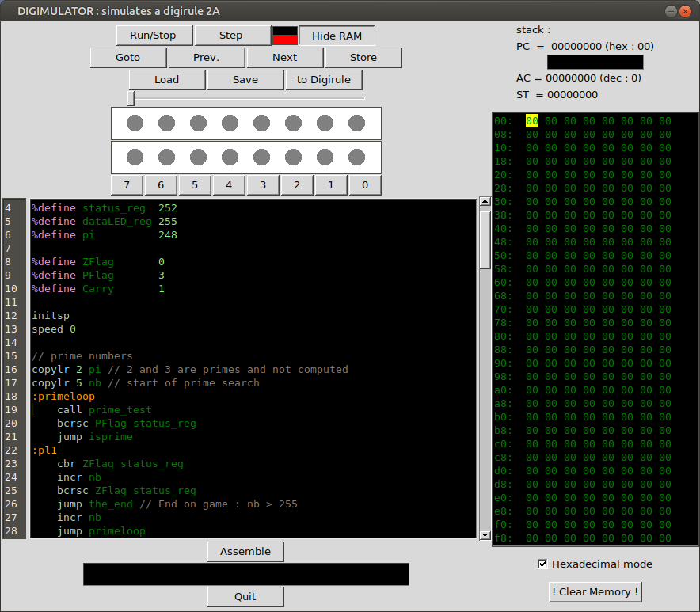Click the '// prime numbers' comment
Screen dimensions: 700x612
pos(82,355)
